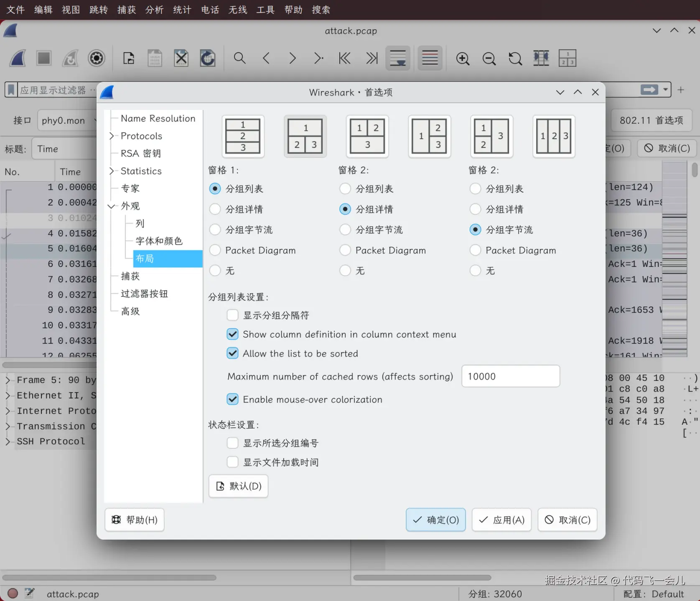Reset text to normal size
The width and height of the screenshot is (700, 601).
coord(515,58)
